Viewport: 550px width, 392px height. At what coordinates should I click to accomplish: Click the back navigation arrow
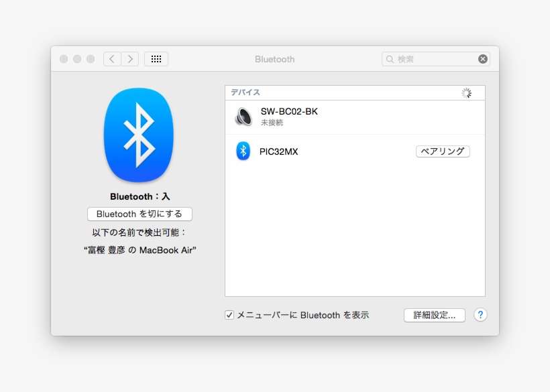(x=112, y=59)
